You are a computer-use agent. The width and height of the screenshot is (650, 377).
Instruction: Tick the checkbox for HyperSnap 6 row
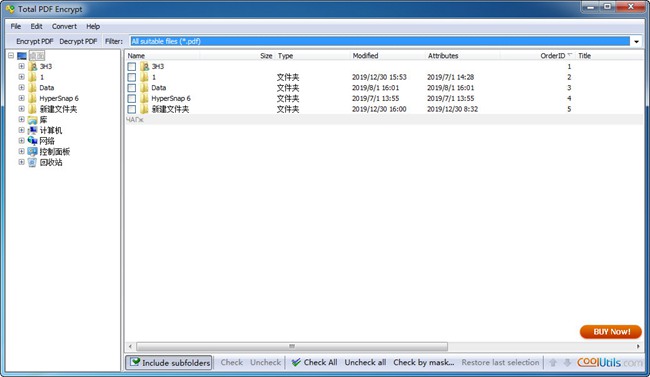click(132, 99)
